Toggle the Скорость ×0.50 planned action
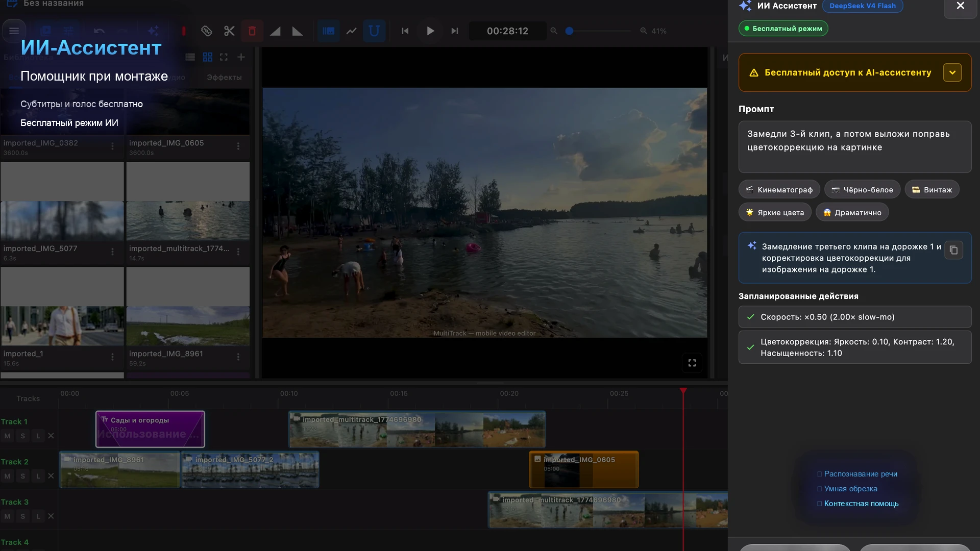The image size is (980, 551). tap(854, 317)
